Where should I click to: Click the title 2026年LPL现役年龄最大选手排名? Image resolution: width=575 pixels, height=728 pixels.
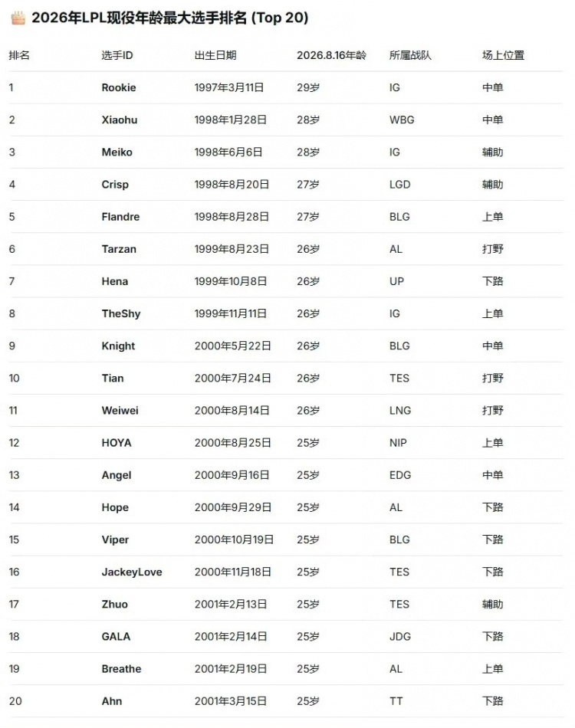click(140, 18)
